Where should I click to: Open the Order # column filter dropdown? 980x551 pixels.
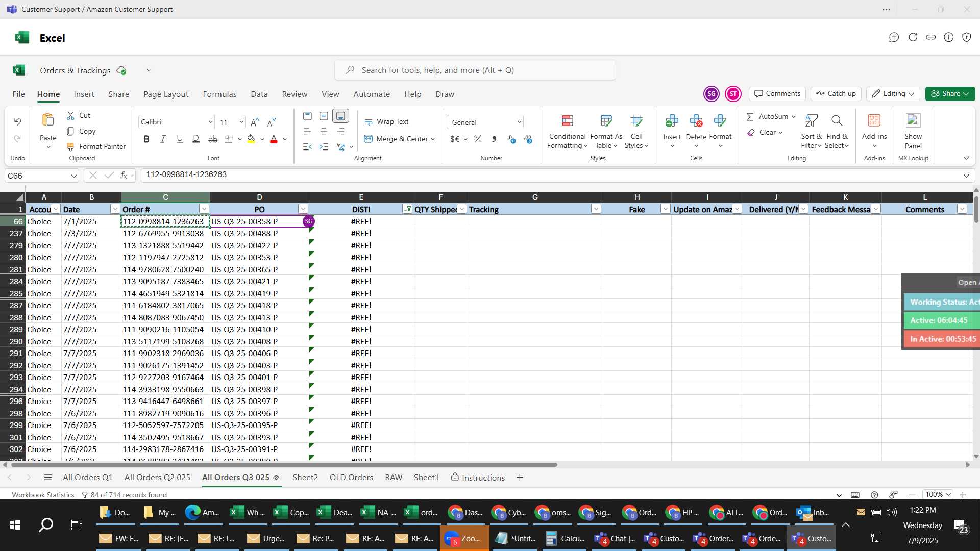click(x=204, y=209)
